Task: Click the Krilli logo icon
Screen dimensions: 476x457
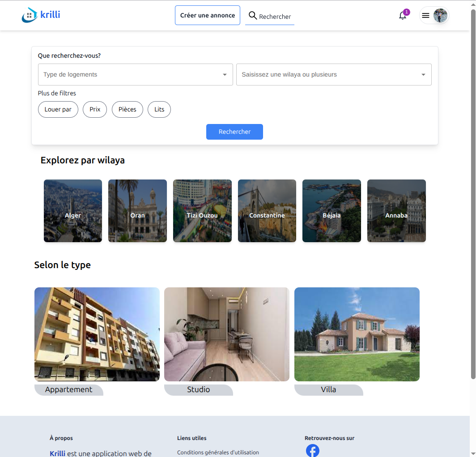Action: tap(30, 15)
